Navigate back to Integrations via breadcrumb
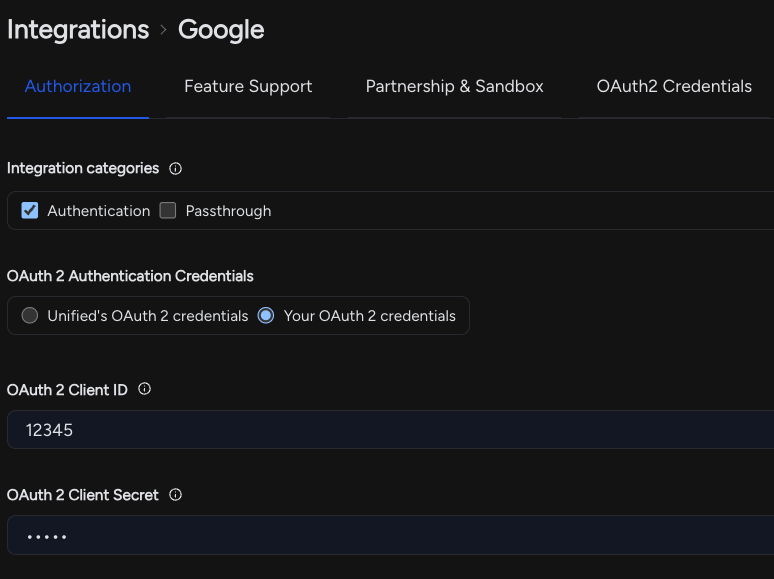The image size is (774, 579). click(x=78, y=30)
